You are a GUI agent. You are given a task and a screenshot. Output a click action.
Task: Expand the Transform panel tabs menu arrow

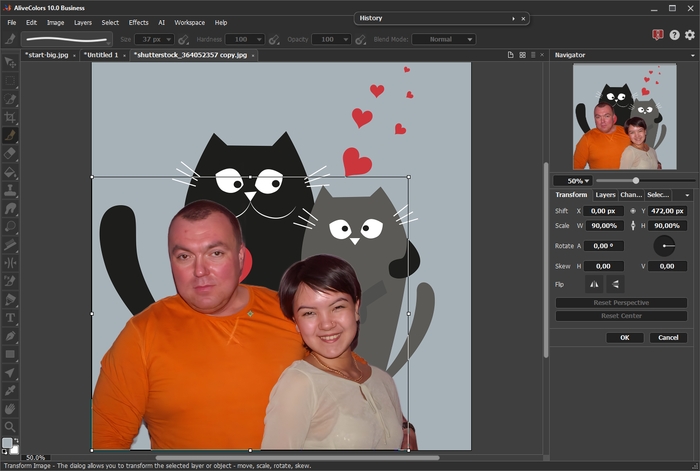pos(687,195)
